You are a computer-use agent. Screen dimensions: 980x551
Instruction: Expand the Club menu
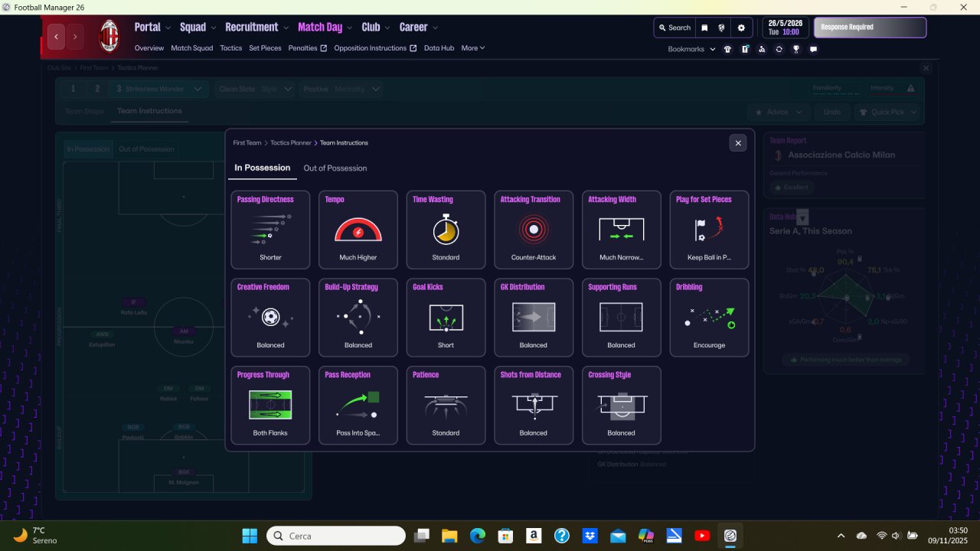375,28
